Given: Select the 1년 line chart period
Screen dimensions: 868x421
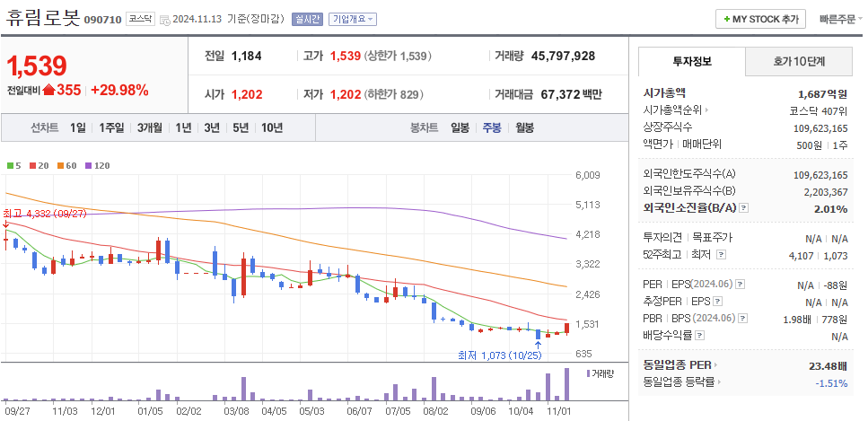Looking at the screenshot, I should pos(183,128).
